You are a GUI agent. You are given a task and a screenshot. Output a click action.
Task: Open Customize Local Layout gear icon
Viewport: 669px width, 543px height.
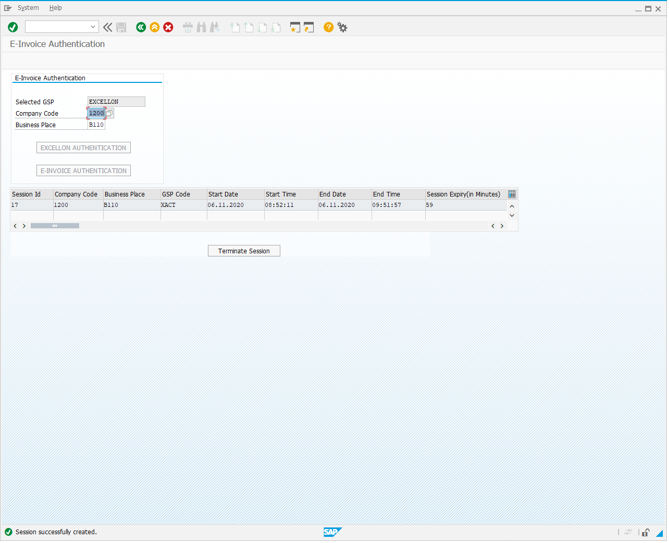(x=342, y=27)
